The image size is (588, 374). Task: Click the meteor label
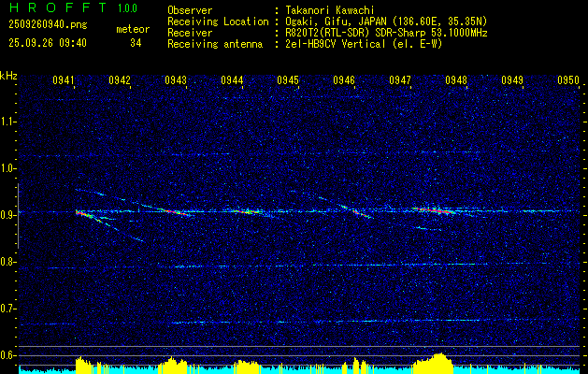(x=133, y=29)
